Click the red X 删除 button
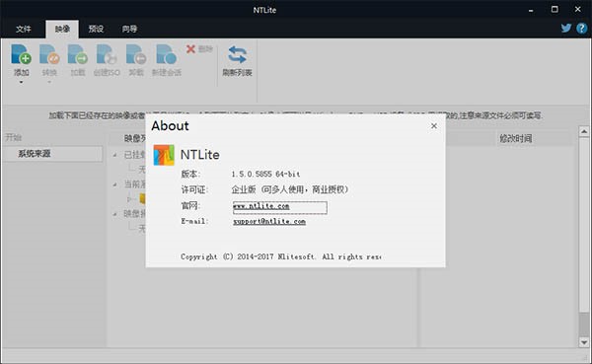The height and width of the screenshot is (364, 592). click(x=199, y=49)
